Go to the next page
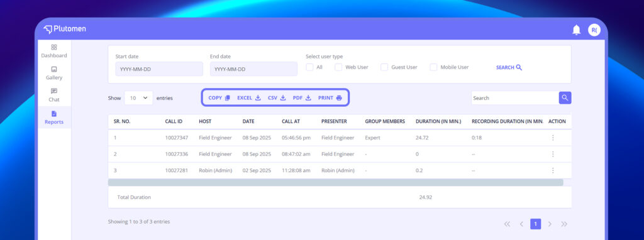 (x=550, y=224)
